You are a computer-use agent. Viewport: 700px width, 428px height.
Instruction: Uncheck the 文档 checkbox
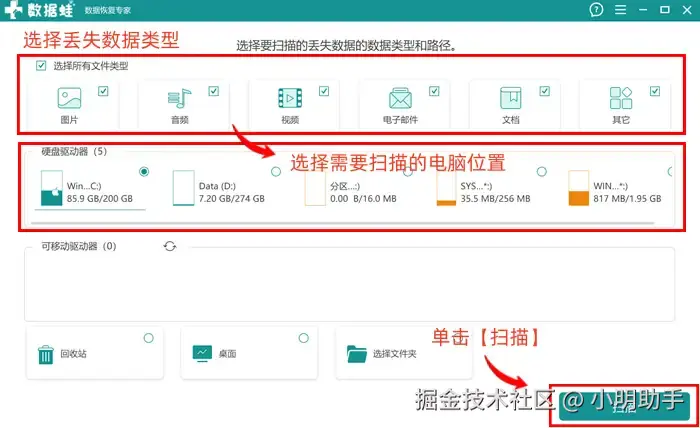545,91
